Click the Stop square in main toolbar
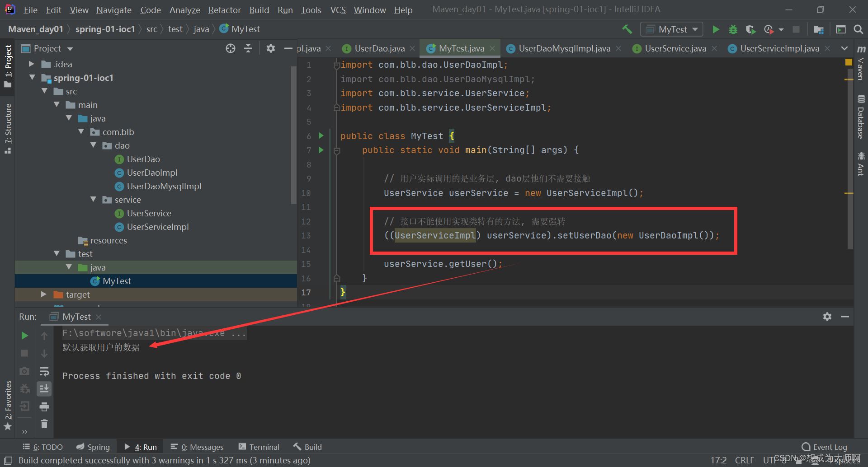 click(796, 29)
